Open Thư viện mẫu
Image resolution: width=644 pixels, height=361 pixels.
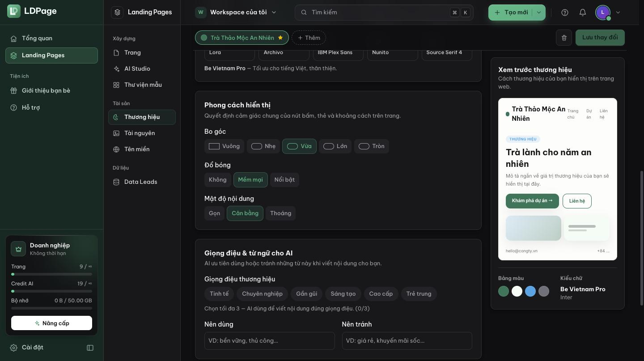[142, 85]
